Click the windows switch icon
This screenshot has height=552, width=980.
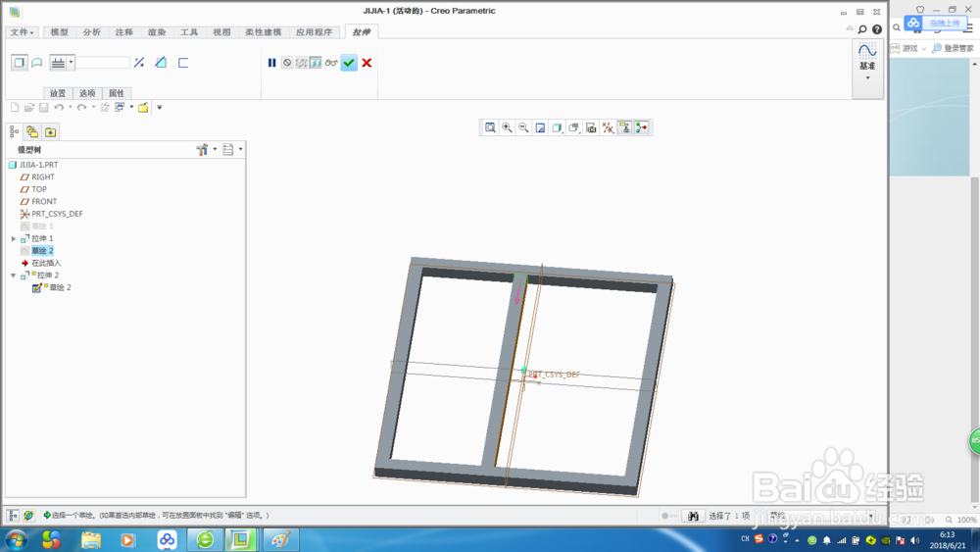[120, 108]
